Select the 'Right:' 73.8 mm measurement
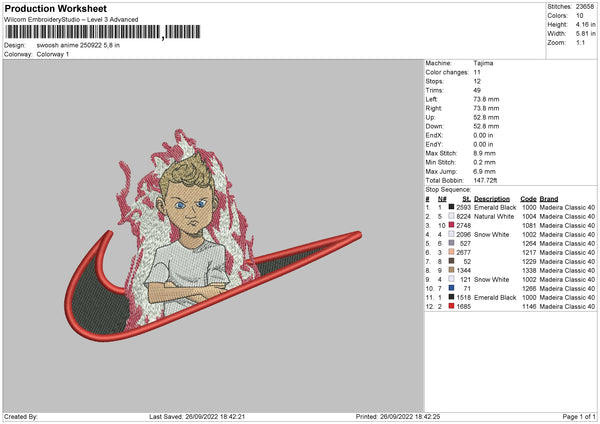This screenshot has height=424, width=600. pos(486,108)
